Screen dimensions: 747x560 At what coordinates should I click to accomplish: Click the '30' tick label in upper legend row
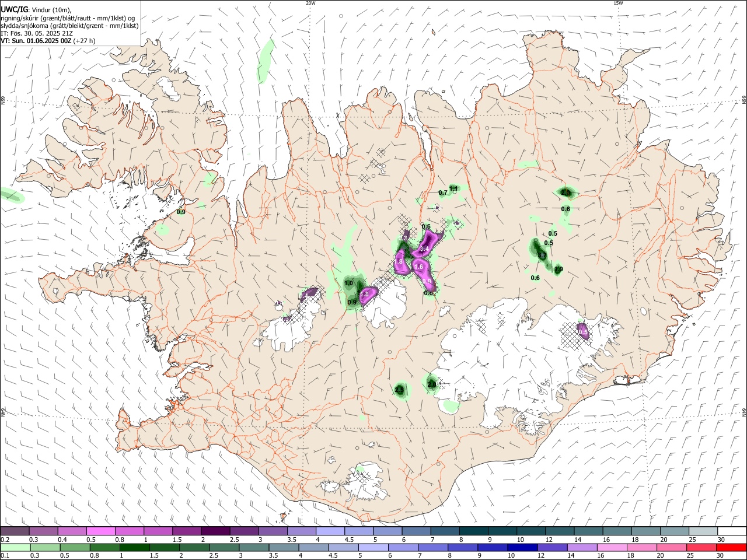point(721,540)
